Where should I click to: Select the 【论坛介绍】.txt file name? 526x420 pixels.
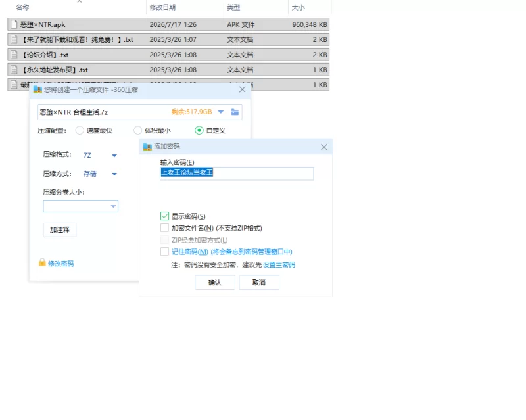coord(44,55)
